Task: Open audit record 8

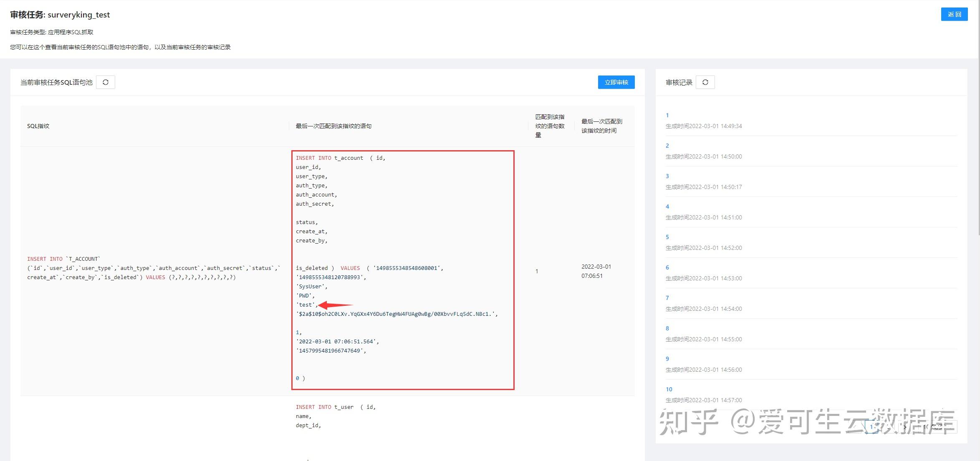Action: point(667,328)
